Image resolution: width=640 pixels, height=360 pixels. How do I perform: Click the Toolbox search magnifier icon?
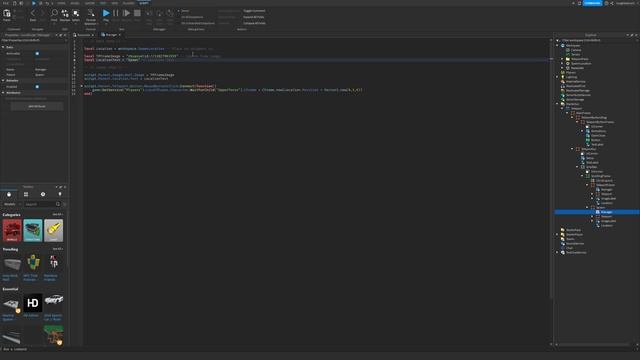coord(58,204)
